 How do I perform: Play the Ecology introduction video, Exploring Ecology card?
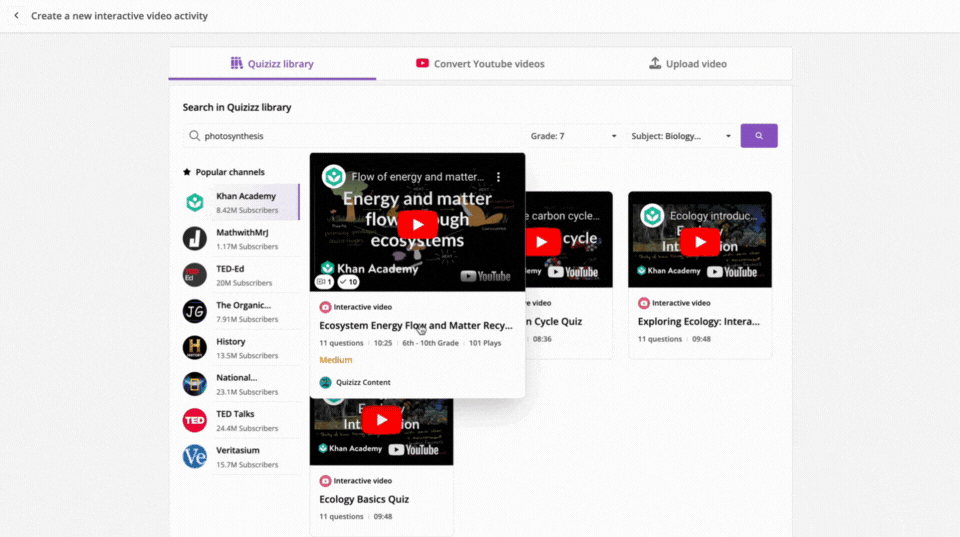click(700, 242)
